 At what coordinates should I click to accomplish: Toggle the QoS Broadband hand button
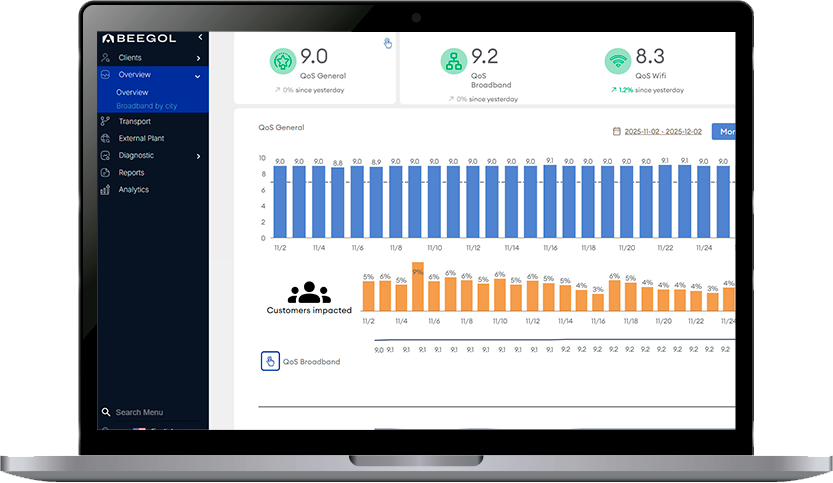coord(269,362)
